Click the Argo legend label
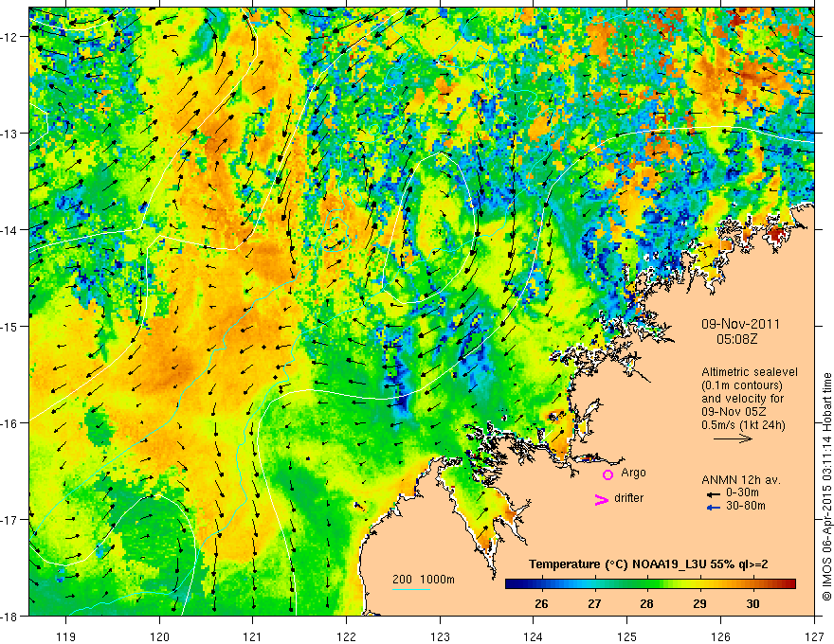Viewport: 834px width, 644px height. tap(633, 473)
